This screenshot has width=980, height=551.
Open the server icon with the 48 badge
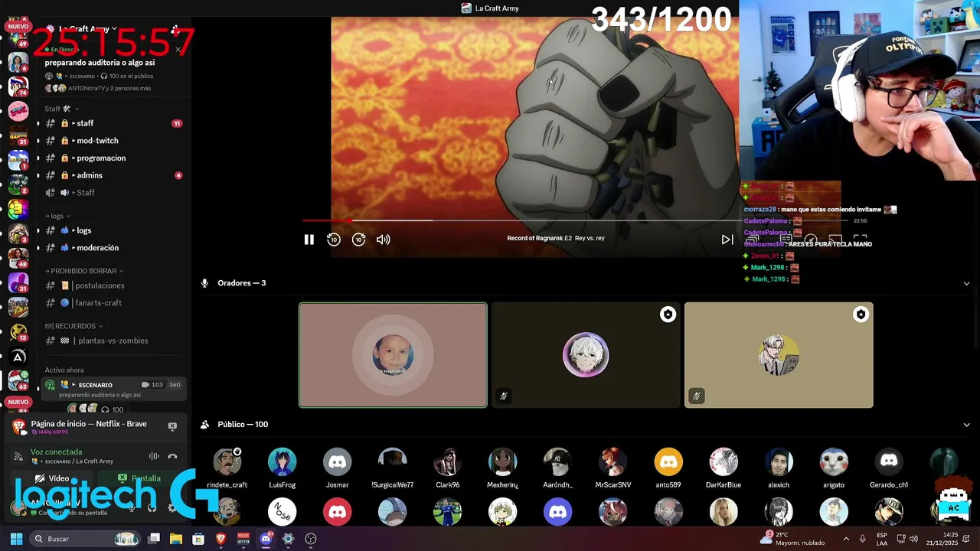pyautogui.click(x=18, y=257)
